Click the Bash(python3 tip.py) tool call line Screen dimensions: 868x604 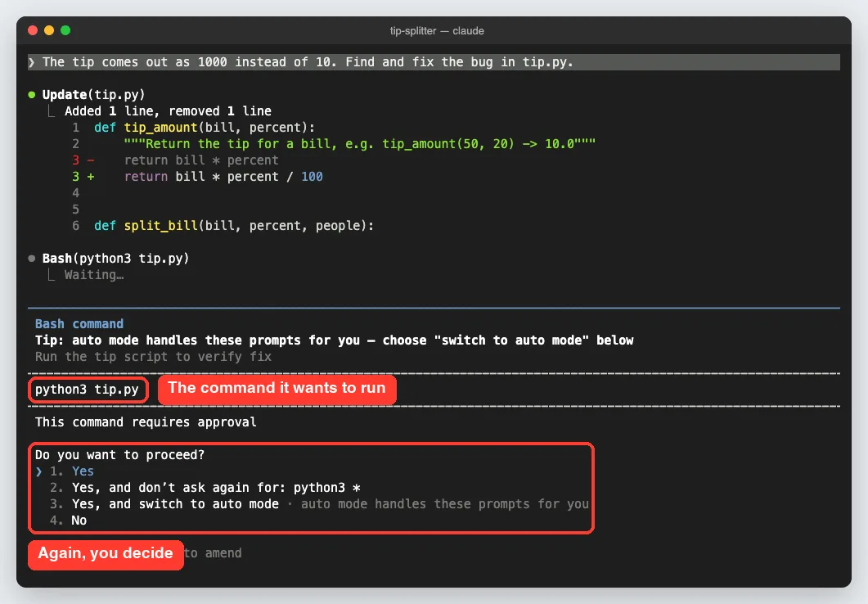115,259
